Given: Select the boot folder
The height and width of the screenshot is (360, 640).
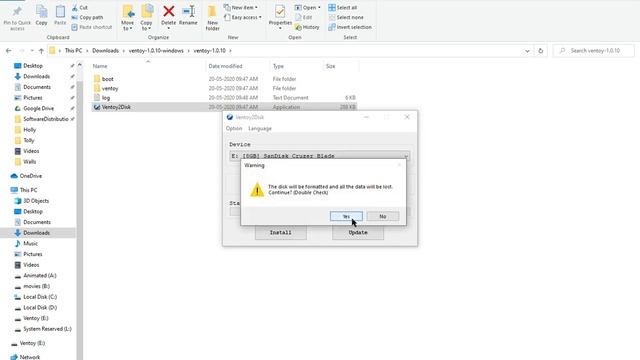Looking at the screenshot, I should tap(107, 79).
